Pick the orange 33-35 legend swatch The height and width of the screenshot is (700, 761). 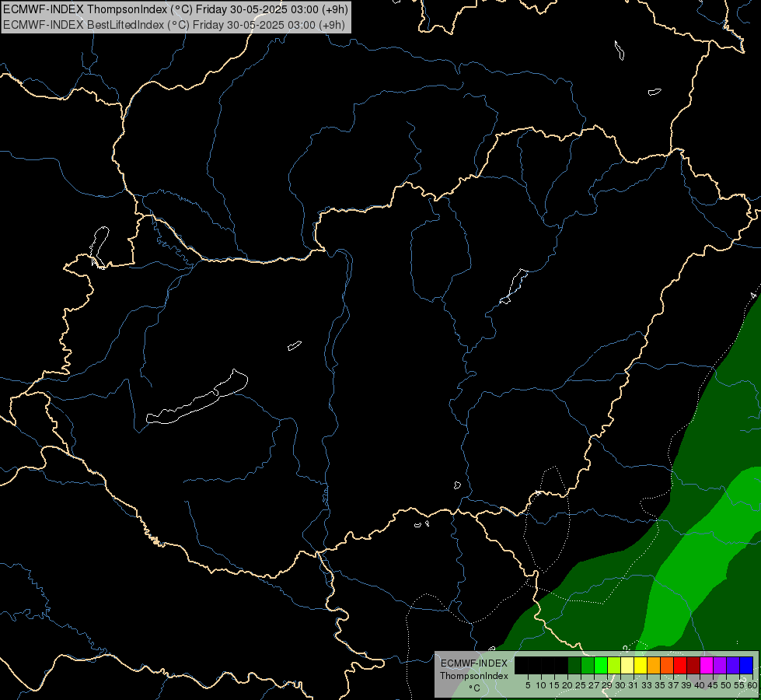click(654, 665)
